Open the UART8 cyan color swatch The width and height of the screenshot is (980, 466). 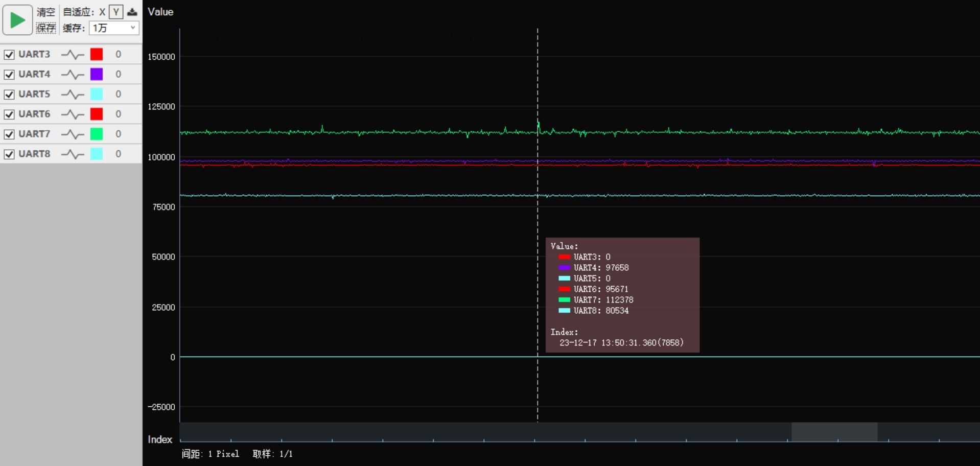point(97,154)
